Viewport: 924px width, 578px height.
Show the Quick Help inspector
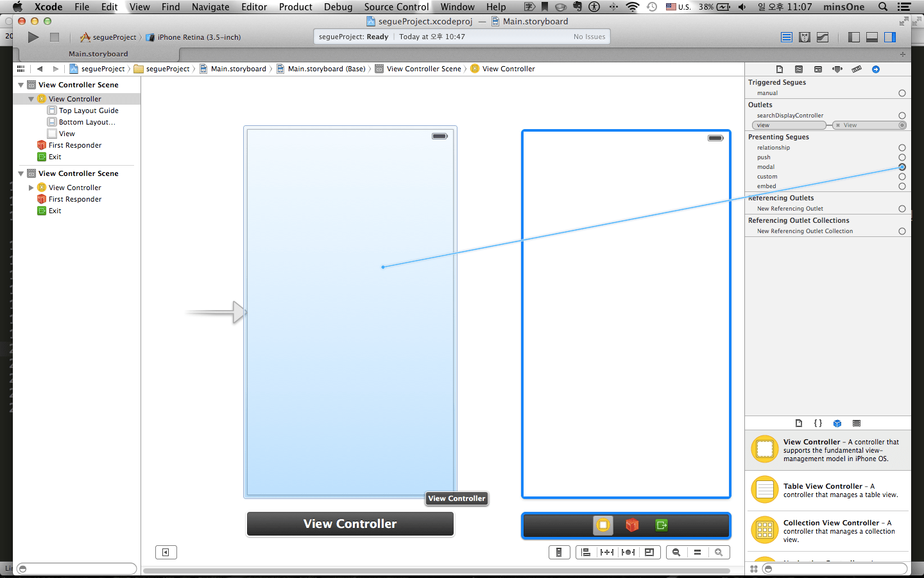[799, 69]
